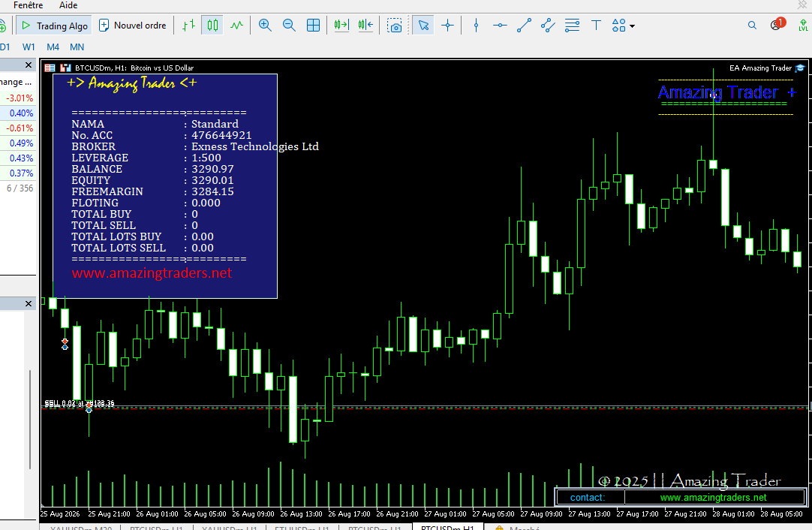The width and height of the screenshot is (812, 530).
Task: Draw a horizontal line on chart
Action: (500, 26)
